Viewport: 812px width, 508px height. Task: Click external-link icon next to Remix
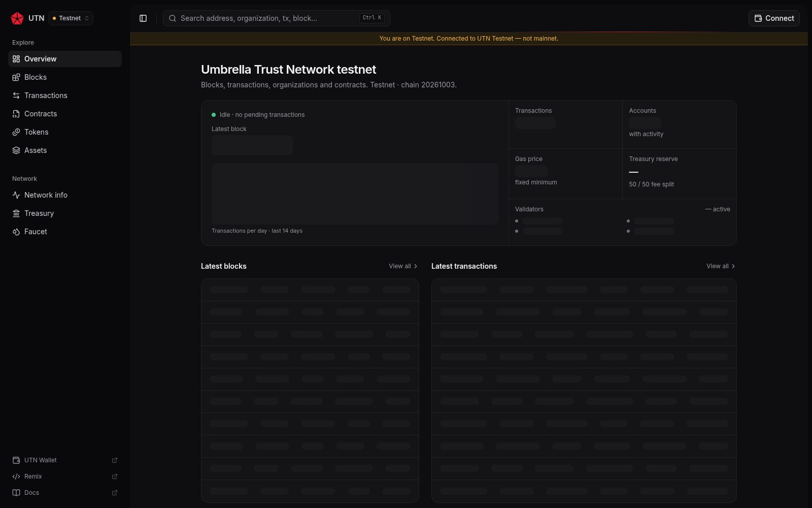click(115, 477)
